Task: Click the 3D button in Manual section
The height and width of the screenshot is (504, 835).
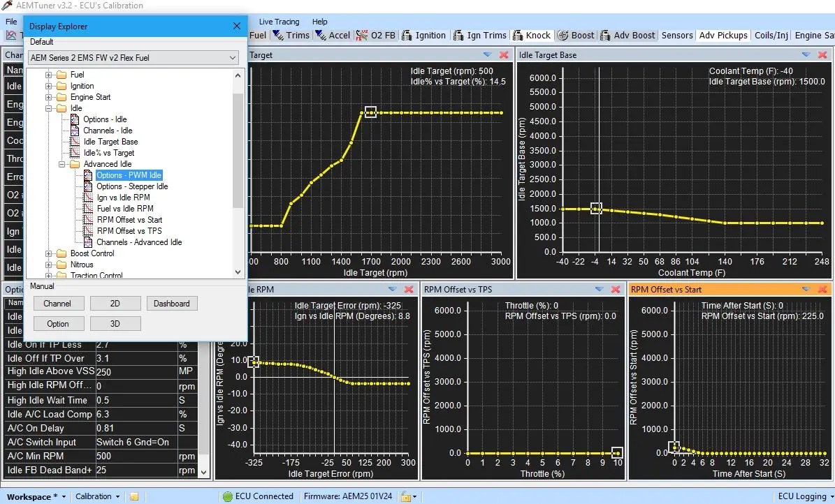Action: (x=115, y=323)
